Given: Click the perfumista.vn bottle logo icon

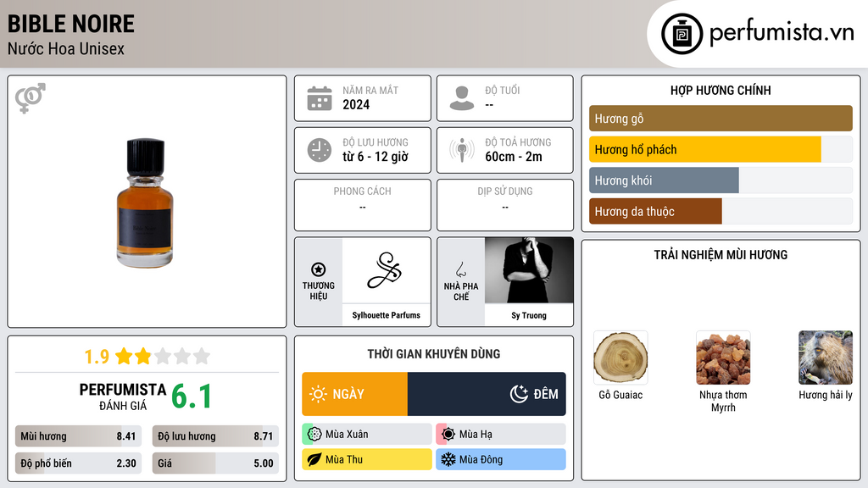Looking at the screenshot, I should pyautogui.click(x=682, y=34).
